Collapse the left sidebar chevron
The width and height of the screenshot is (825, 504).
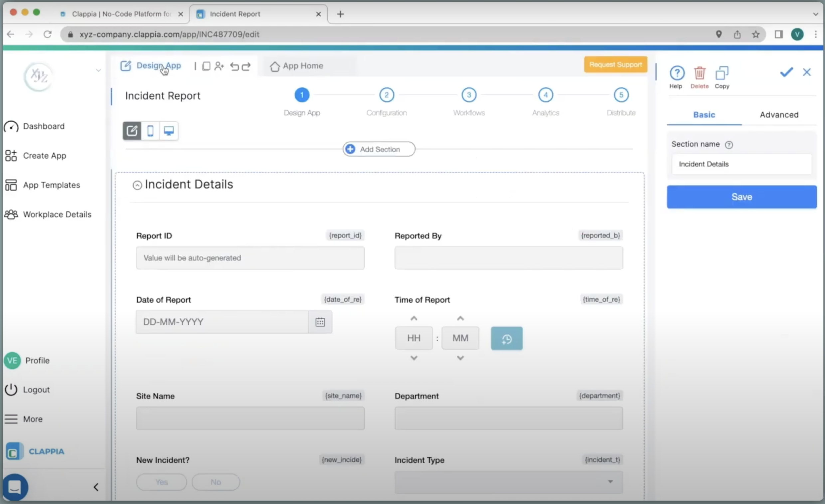point(96,487)
